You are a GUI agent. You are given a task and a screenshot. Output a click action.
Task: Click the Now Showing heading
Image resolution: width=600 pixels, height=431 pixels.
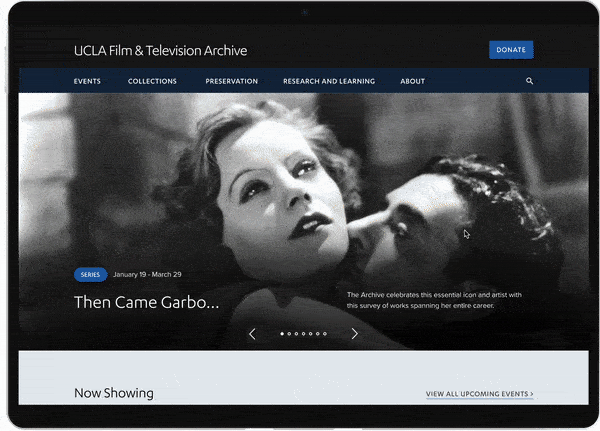coord(114,393)
